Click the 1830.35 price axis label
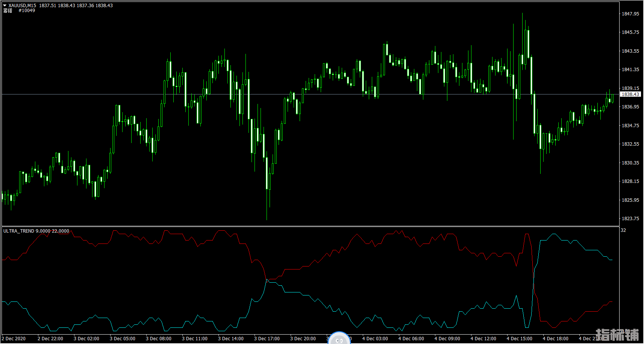The image size is (644, 344). click(x=630, y=163)
